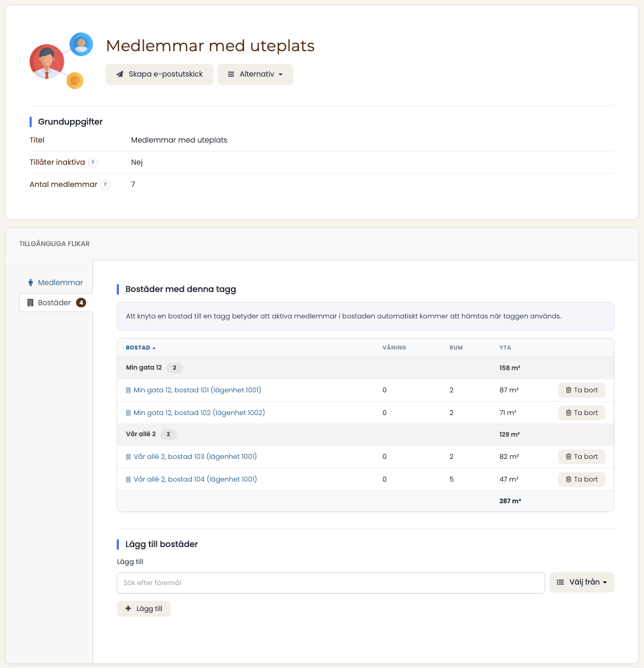Click building icon next to bostad 103

coord(128,457)
